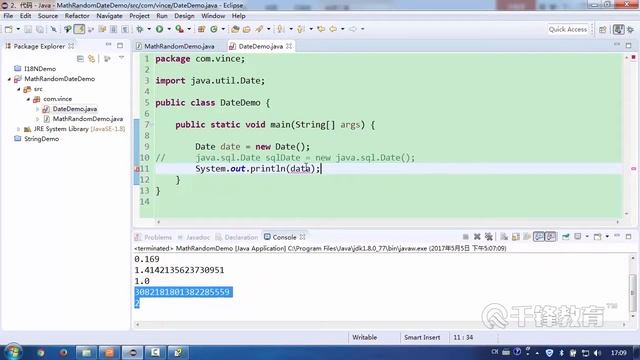Click the Save icon in the toolbar
This screenshot has height=360, width=640.
(x=28, y=29)
